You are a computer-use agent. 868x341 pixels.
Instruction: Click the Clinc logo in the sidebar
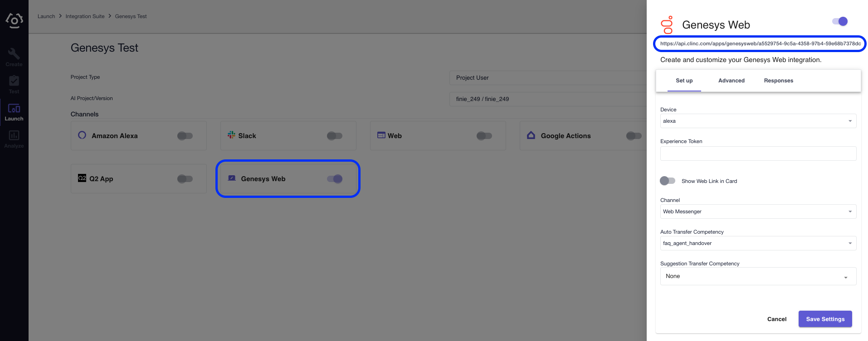tap(14, 20)
